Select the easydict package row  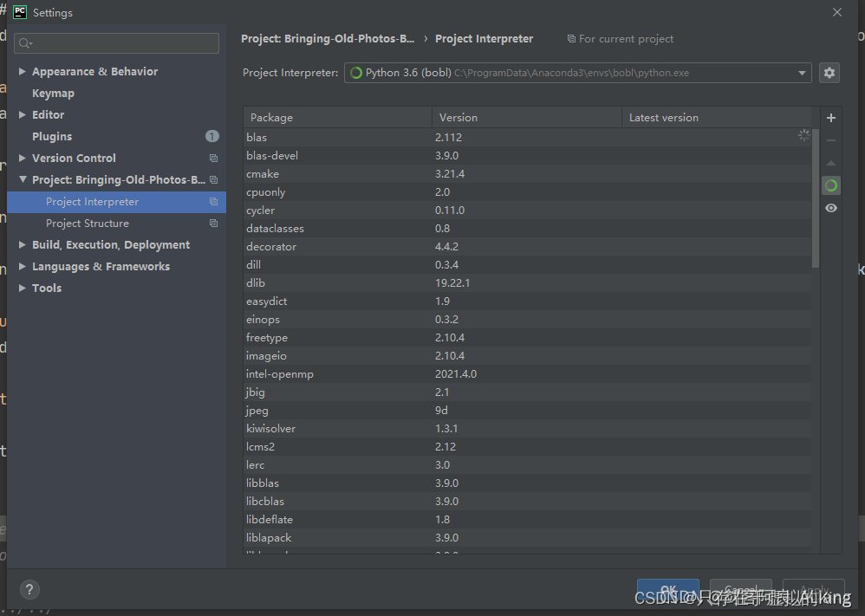527,302
